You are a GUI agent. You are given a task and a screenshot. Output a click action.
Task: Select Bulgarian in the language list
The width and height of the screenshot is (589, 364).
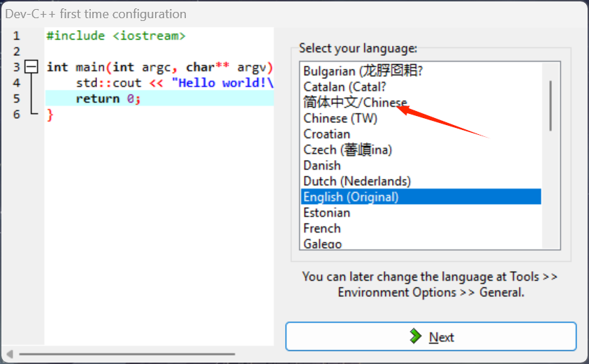click(x=421, y=71)
